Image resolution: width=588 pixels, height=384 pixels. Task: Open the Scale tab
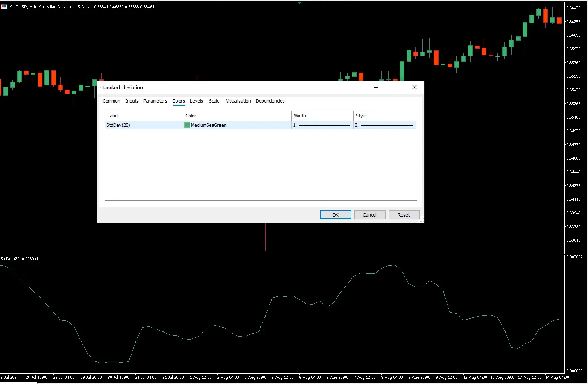click(214, 101)
